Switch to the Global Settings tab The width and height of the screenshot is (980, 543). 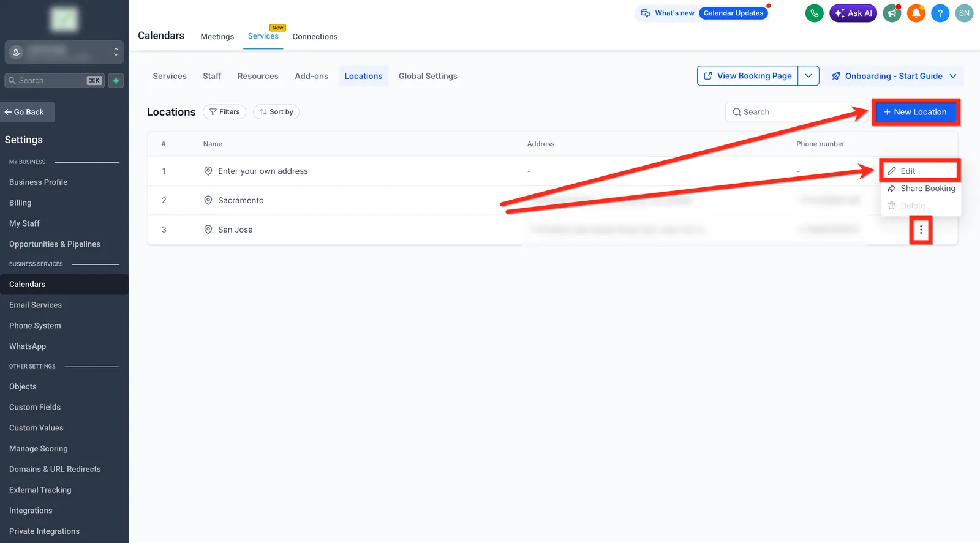point(428,76)
